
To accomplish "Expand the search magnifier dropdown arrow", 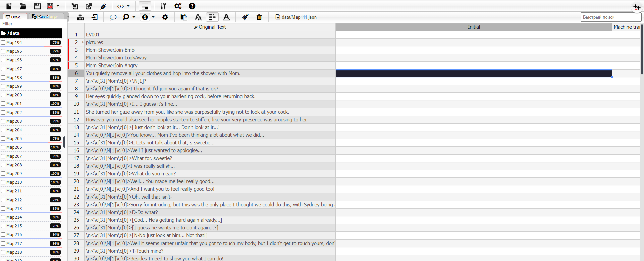I will coord(134,17).
